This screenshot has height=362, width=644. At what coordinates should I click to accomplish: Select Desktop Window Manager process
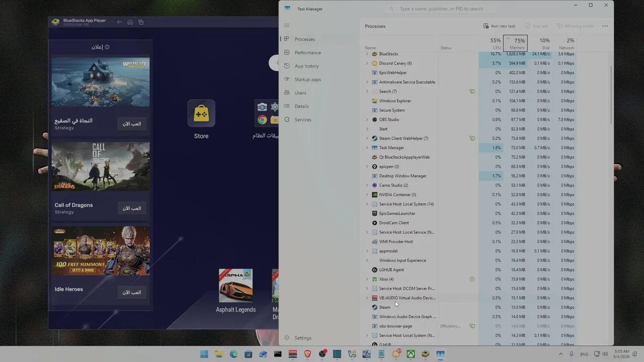tap(468, 176)
